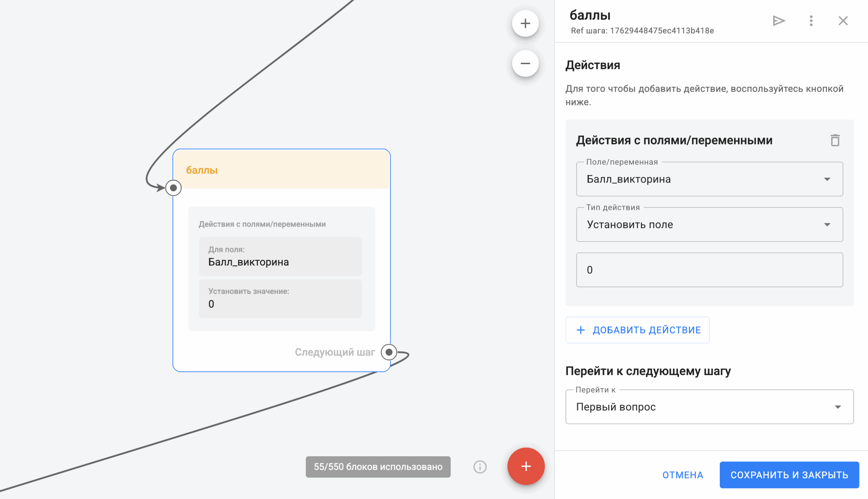This screenshot has height=499, width=868.
Task: Open the Поле/переменная dropdown
Action: coord(709,179)
